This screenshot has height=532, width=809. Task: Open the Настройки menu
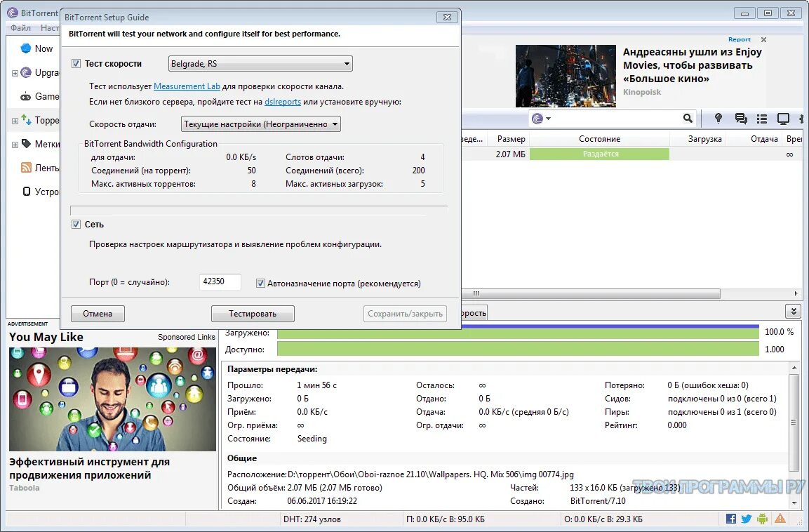(x=50, y=28)
